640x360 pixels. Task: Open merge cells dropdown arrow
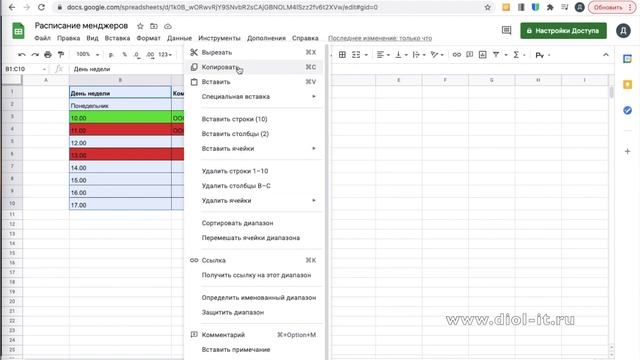[366, 55]
